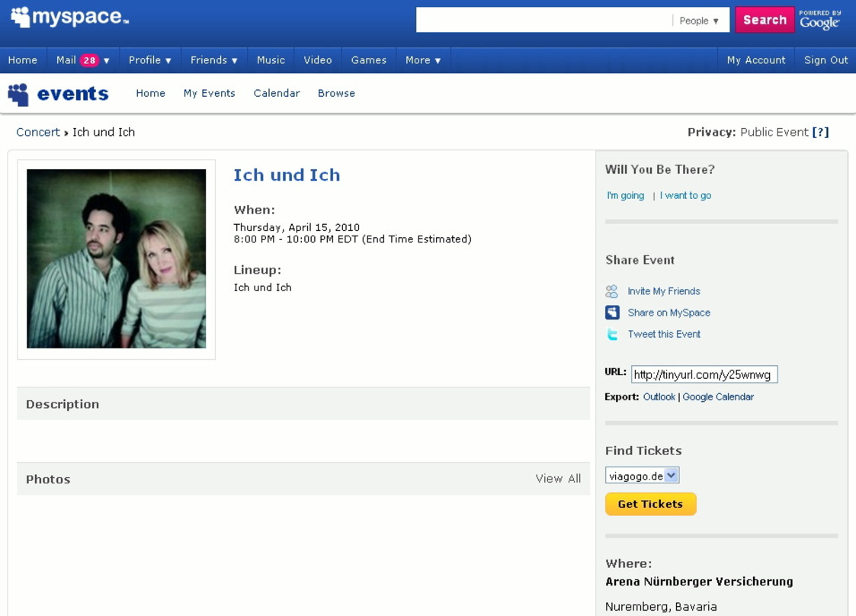
Task: Click the Share on MySpace link
Action: [668, 313]
